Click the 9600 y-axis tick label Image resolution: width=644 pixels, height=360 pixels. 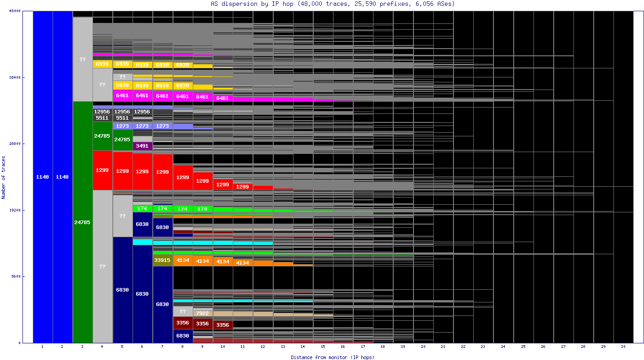17,276
